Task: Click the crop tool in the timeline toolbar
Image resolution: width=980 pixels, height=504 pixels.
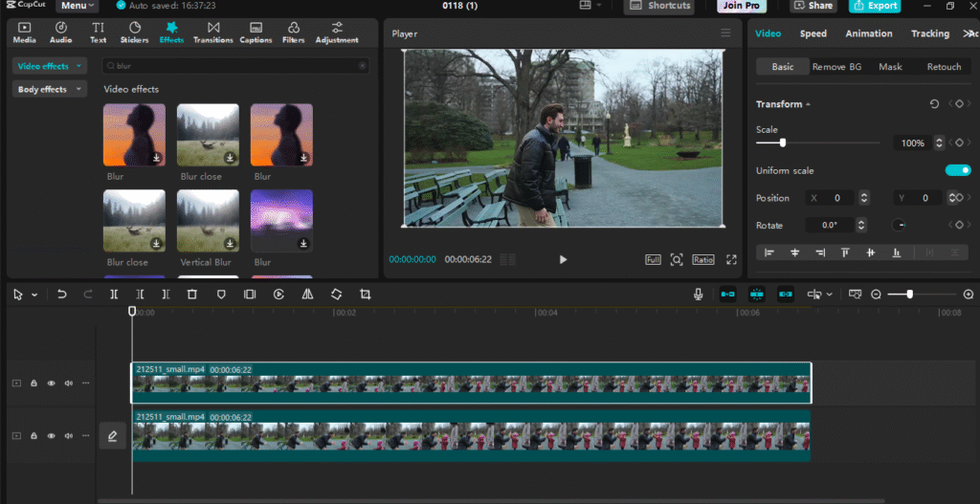Action: click(365, 295)
